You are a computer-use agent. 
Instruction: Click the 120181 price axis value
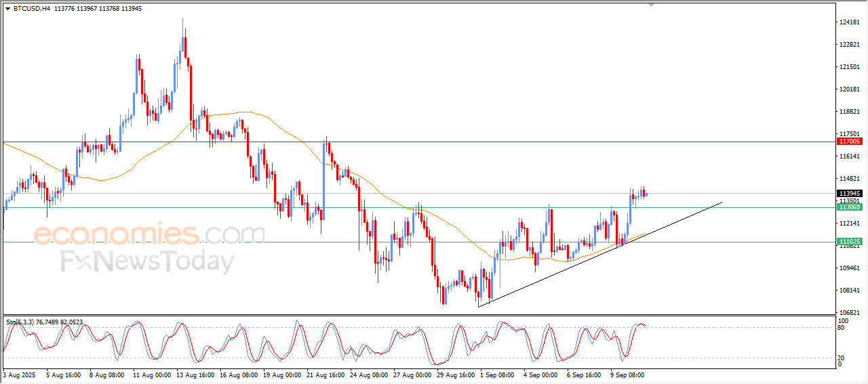click(x=850, y=89)
